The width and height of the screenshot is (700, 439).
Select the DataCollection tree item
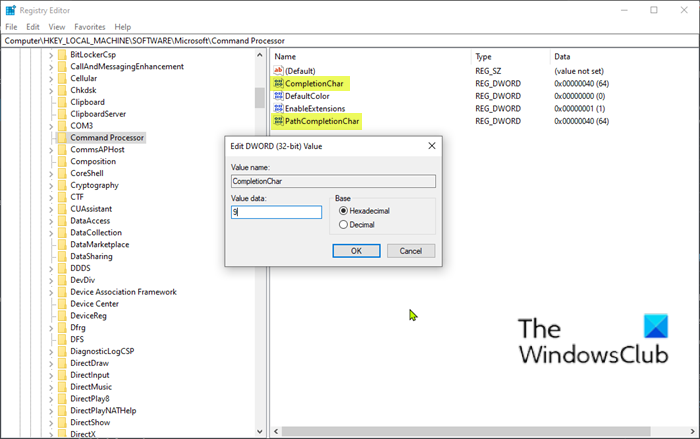click(x=96, y=232)
